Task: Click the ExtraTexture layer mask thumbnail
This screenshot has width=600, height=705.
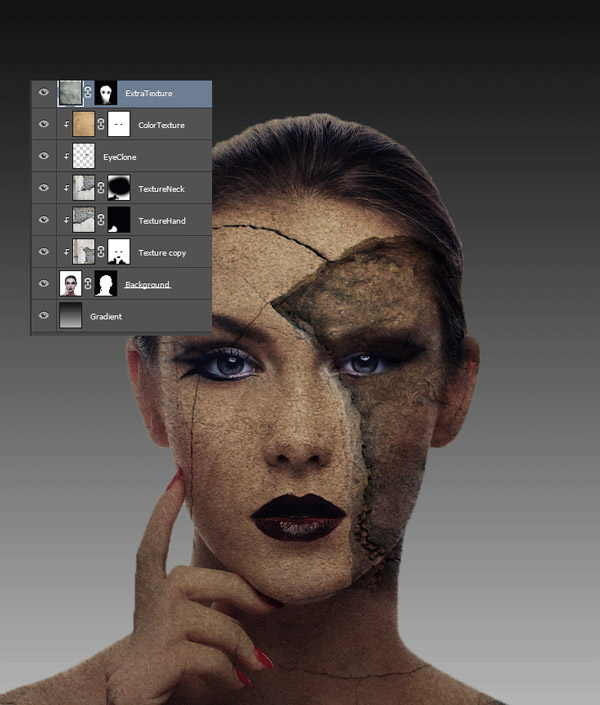Action: tap(105, 93)
